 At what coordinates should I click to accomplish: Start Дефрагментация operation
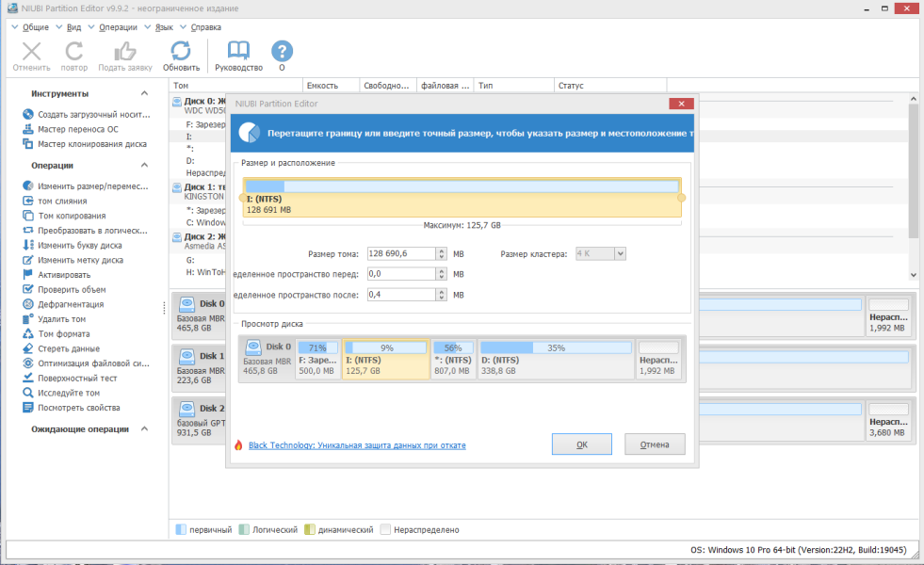(x=63, y=304)
